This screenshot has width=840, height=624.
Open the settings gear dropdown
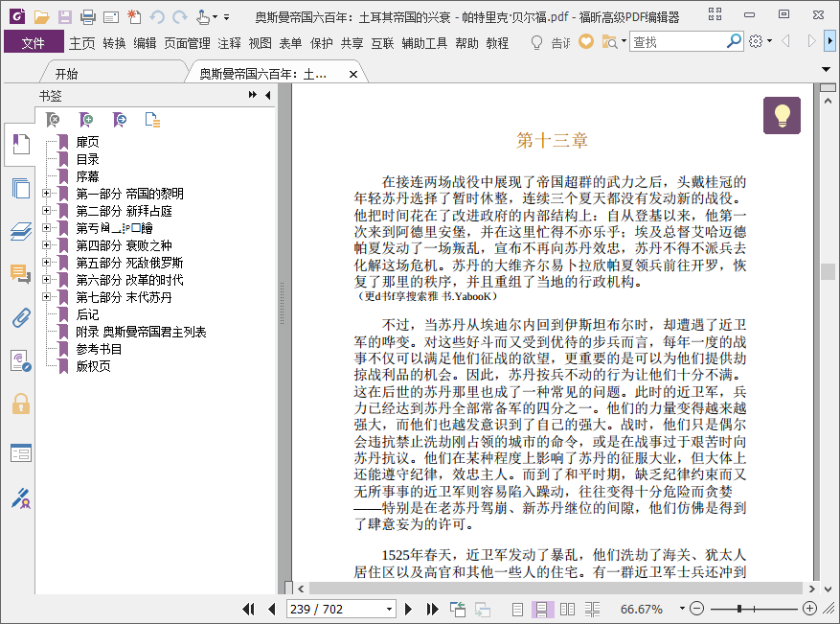760,41
